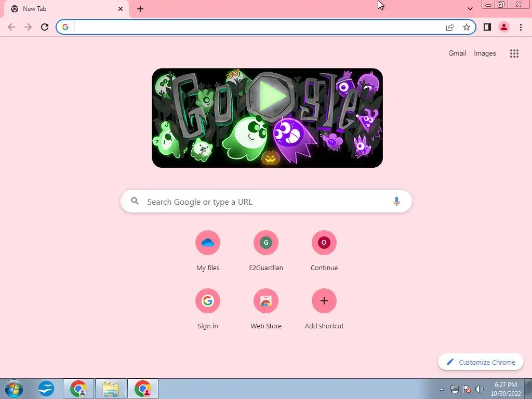Image resolution: width=532 pixels, height=399 pixels.
Task: Open the Web Store shortcut
Action: [x=266, y=309]
